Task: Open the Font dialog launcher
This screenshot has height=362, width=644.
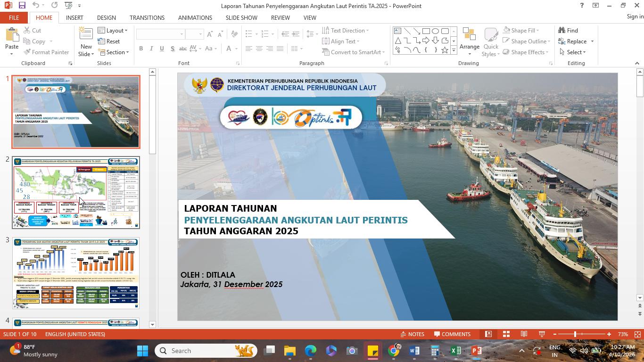Action: [x=238, y=63]
